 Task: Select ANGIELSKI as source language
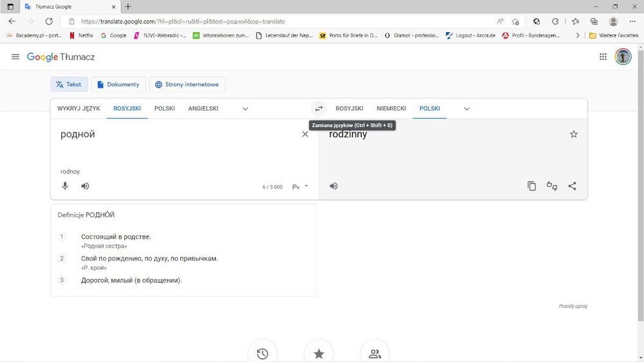click(203, 109)
